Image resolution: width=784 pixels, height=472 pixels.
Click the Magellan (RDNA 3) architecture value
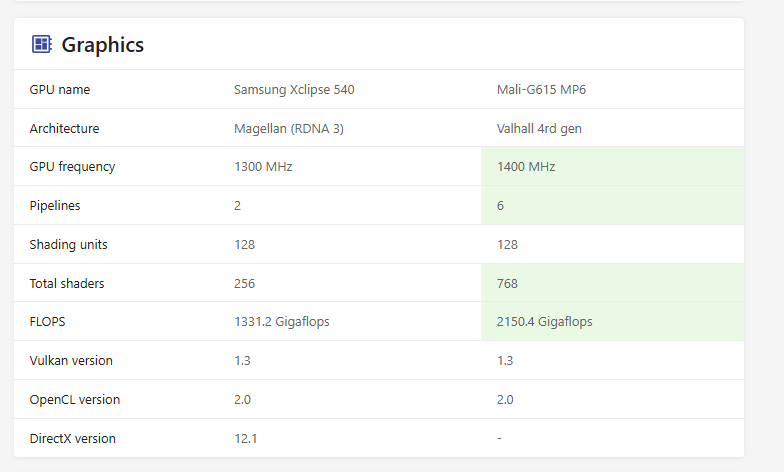[x=289, y=129]
